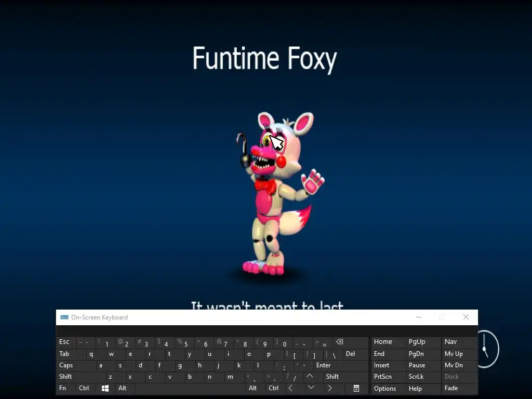This screenshot has height=399, width=532.
Task: Open keyboard Options
Action: [x=388, y=388]
